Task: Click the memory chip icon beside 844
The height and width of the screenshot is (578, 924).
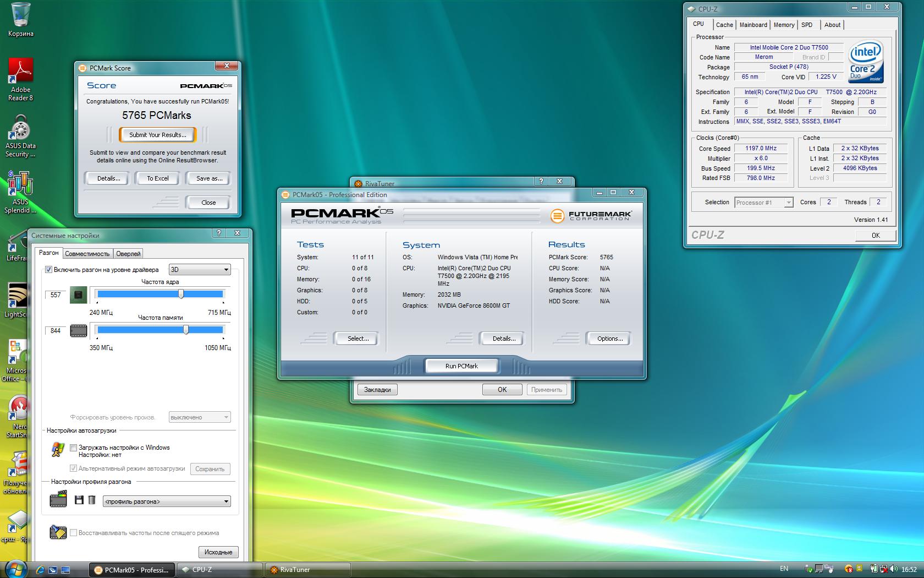Action: tap(79, 331)
